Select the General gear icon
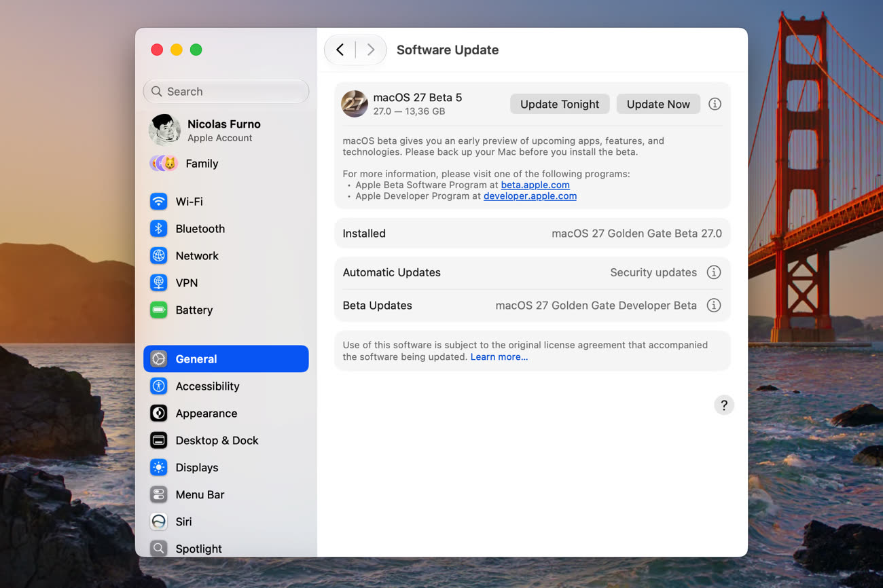This screenshot has height=588, width=883. point(158,359)
